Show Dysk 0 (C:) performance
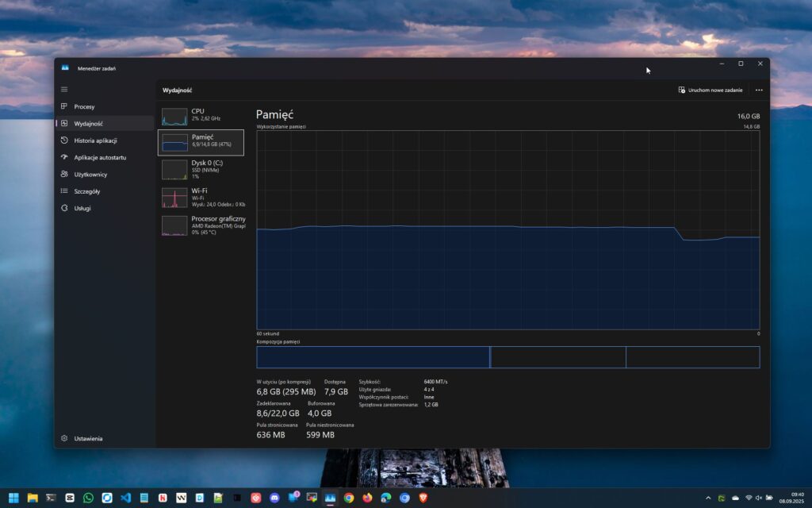The width and height of the screenshot is (812, 508). (201, 168)
